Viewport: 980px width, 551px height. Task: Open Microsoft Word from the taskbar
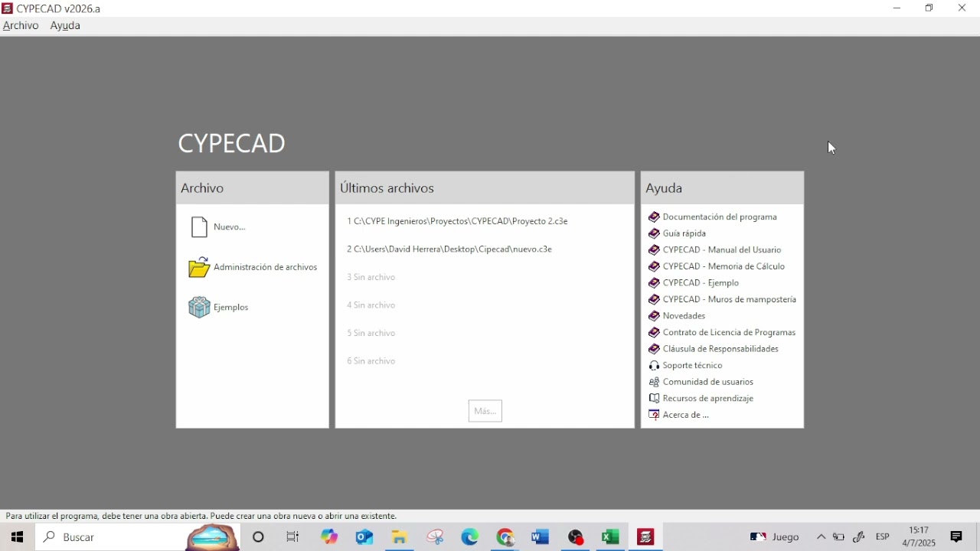pos(541,538)
